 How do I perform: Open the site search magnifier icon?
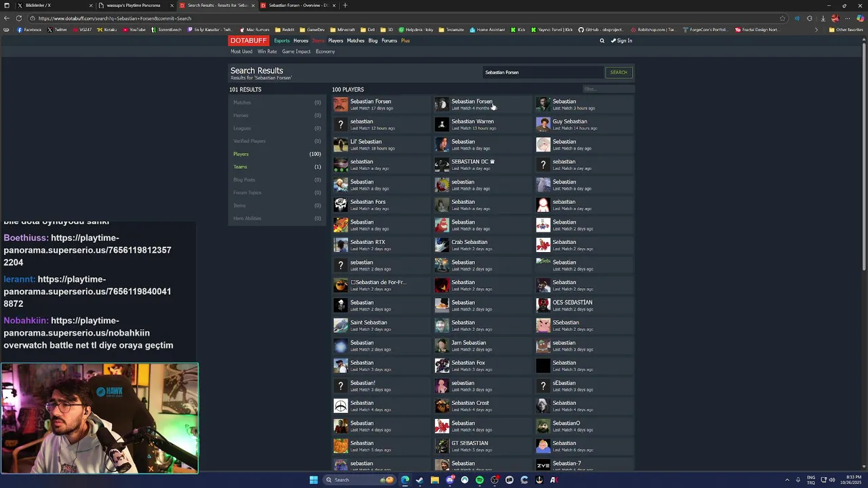point(601,41)
